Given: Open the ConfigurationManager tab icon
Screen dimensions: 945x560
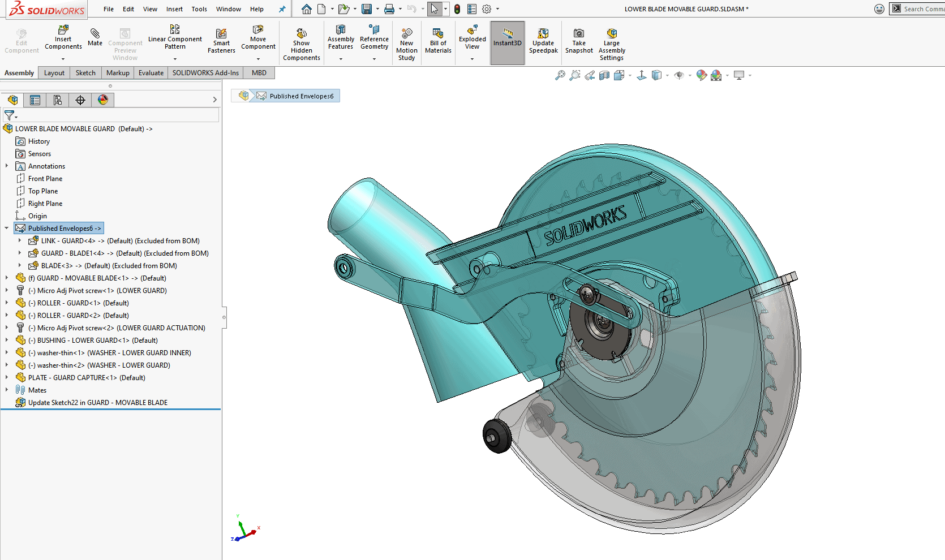Looking at the screenshot, I should coord(58,100).
